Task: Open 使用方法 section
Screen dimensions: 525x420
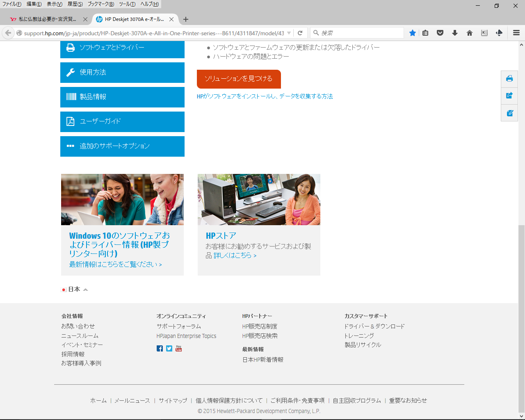Action: [x=122, y=73]
